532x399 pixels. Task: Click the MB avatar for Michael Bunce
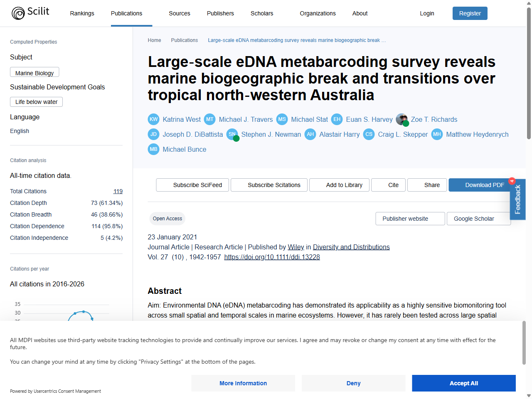[154, 149]
